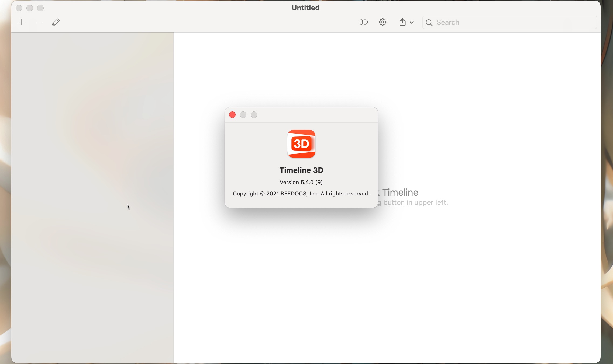The height and width of the screenshot is (364, 613).
Task: Click the magnifying glass search icon
Action: pos(429,23)
